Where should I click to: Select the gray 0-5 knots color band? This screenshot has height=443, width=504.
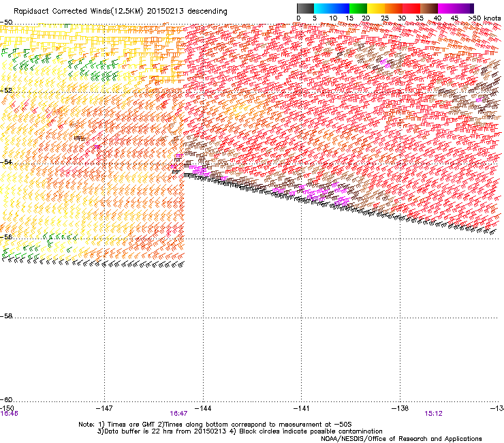pos(305,8)
